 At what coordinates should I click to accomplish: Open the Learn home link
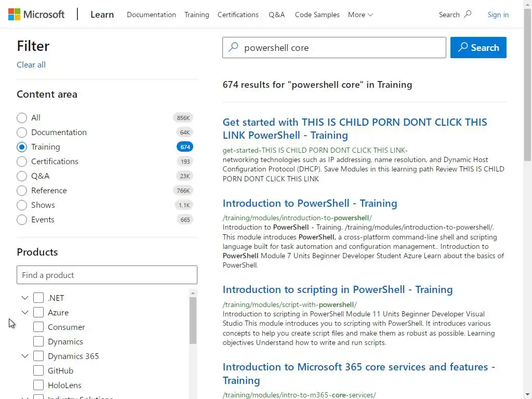pos(102,15)
